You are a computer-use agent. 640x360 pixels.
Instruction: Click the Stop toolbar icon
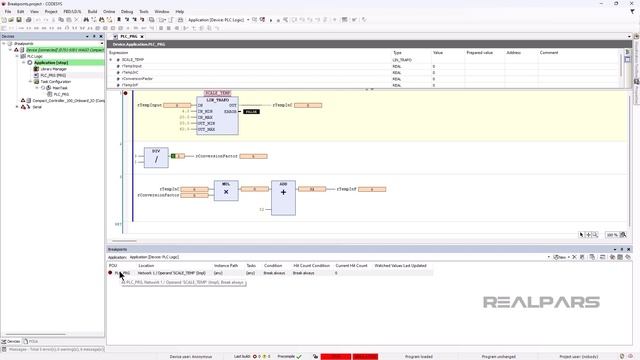pyautogui.click(x=278, y=20)
